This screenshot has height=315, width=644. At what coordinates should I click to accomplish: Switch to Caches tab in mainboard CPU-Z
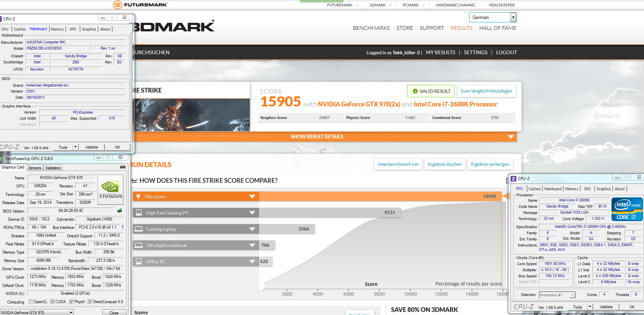(20, 29)
